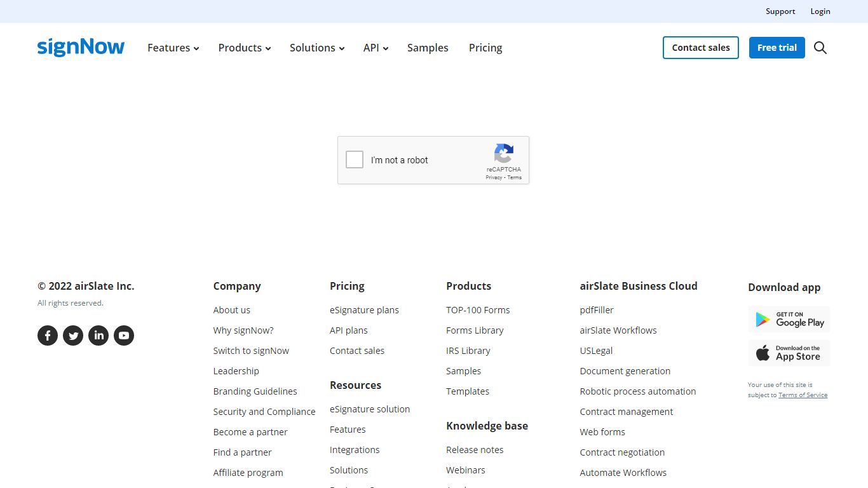Open the Security and Compliance link

(264, 412)
